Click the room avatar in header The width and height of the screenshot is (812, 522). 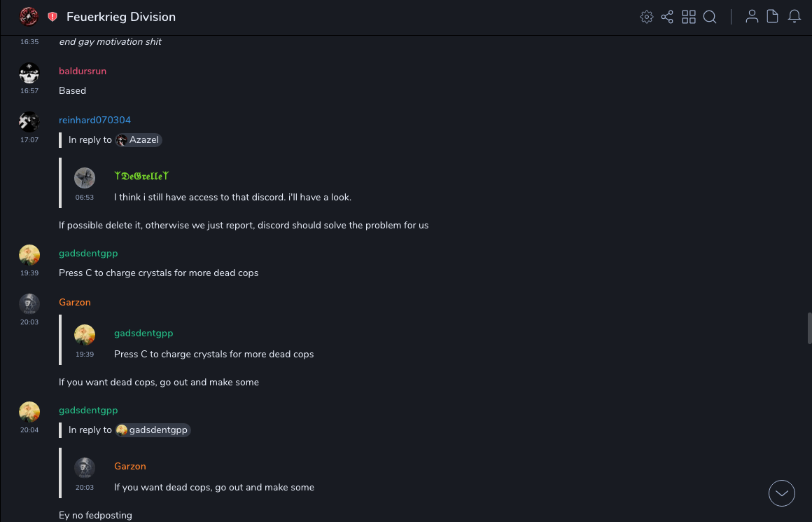click(29, 17)
